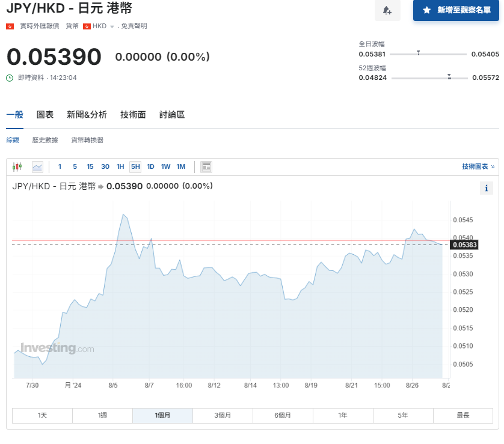Expand the 技術圖表 chevron
Screen dimensions: 504x444
click(x=494, y=166)
